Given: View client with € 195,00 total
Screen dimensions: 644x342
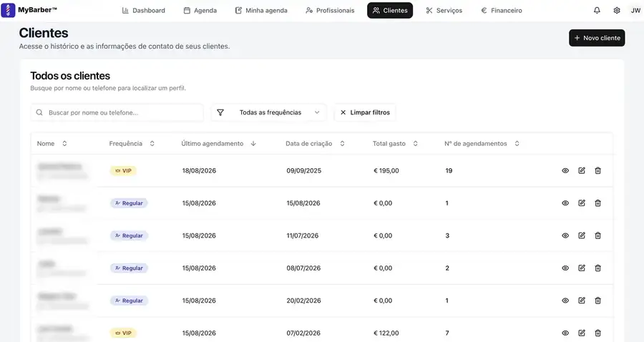Looking at the screenshot, I should coord(565,170).
